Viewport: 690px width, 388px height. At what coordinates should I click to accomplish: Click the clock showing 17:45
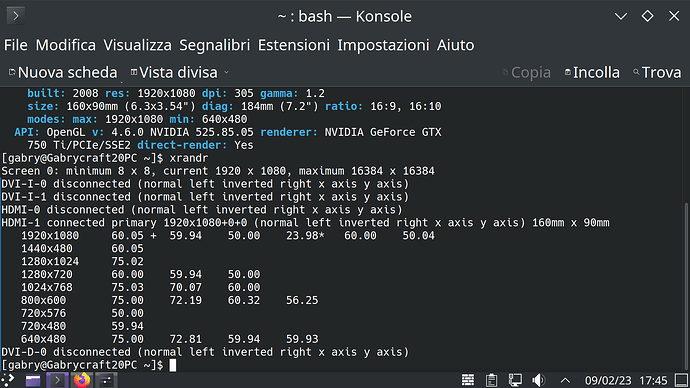coord(653,381)
